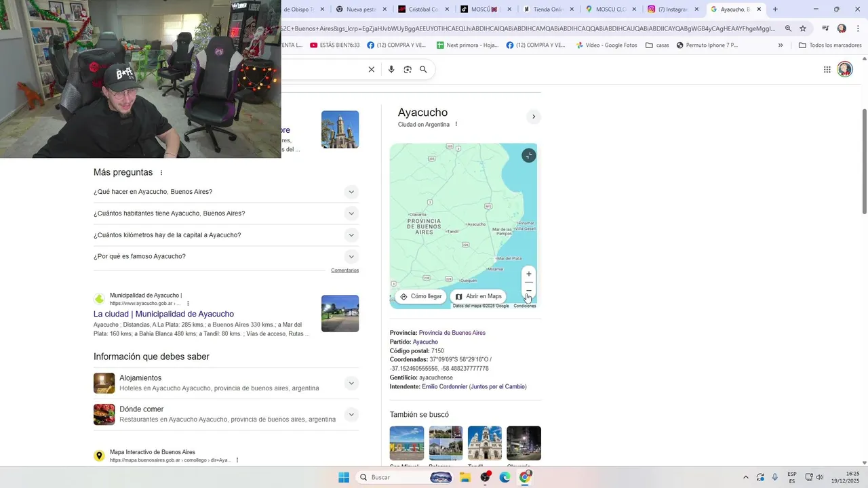Image resolution: width=868 pixels, height=488 pixels.
Task: Open the options dots for the Municipalidad de Ayacucho result
Action: tap(188, 303)
